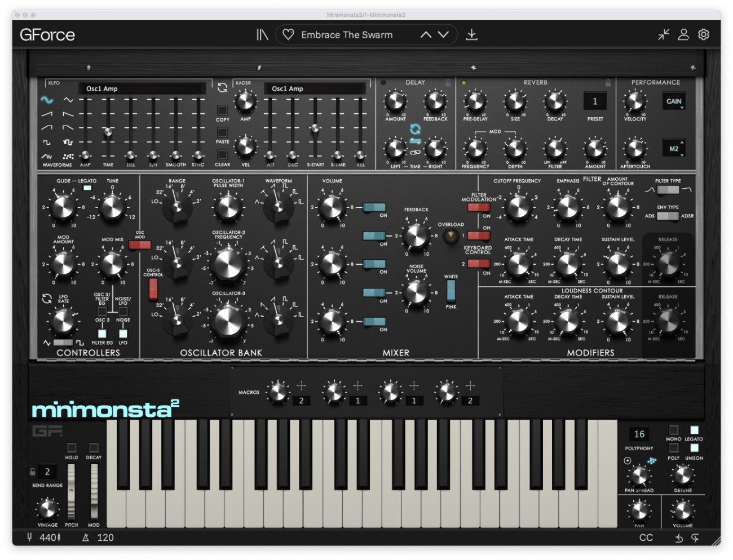Open the M2 aftertouch destination selector
Viewport: 733px width, 560px height.
coord(674,149)
